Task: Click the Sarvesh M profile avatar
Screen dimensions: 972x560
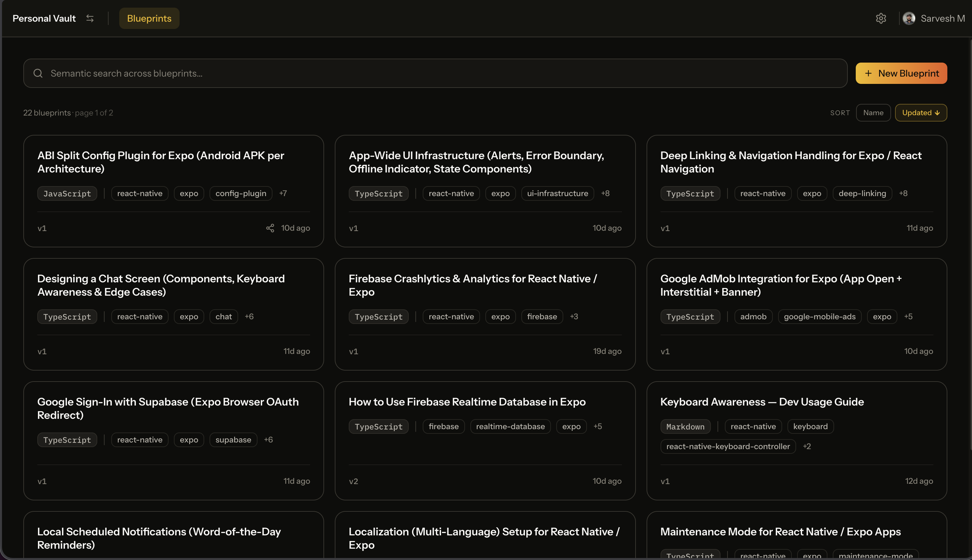Action: coord(909,18)
